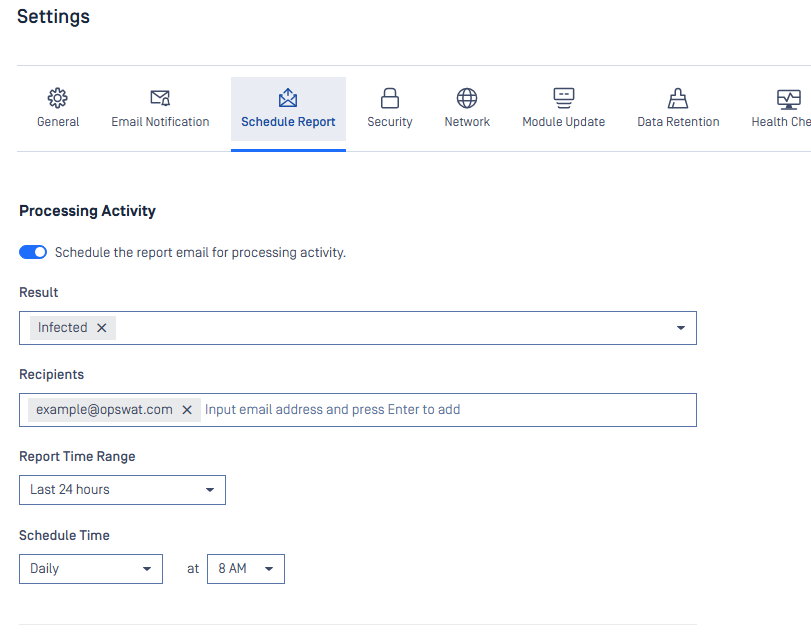
Task: Remove the Infected result tag
Action: coord(101,328)
